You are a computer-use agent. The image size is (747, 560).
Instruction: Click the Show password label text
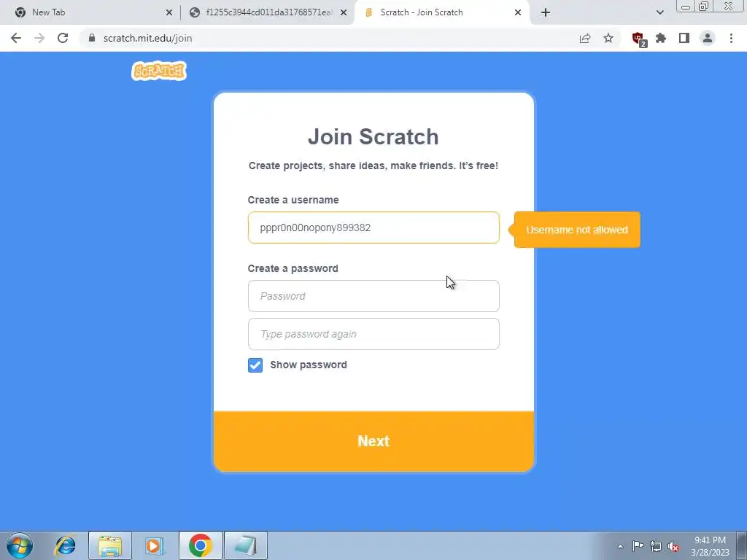click(x=309, y=365)
